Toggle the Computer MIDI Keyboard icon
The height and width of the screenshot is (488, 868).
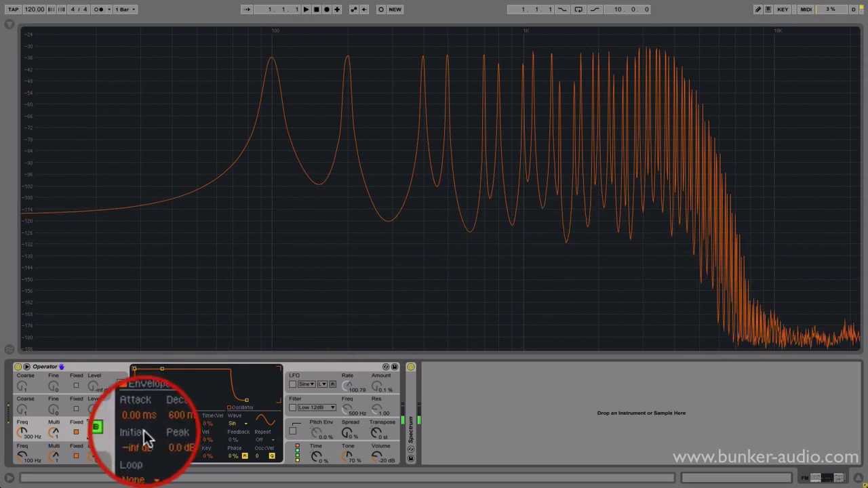pos(768,9)
